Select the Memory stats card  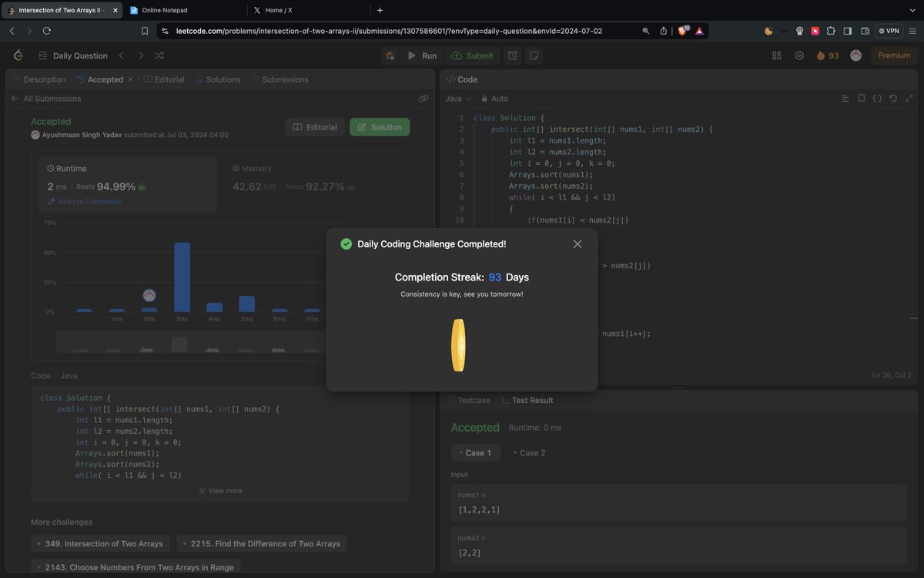313,184
